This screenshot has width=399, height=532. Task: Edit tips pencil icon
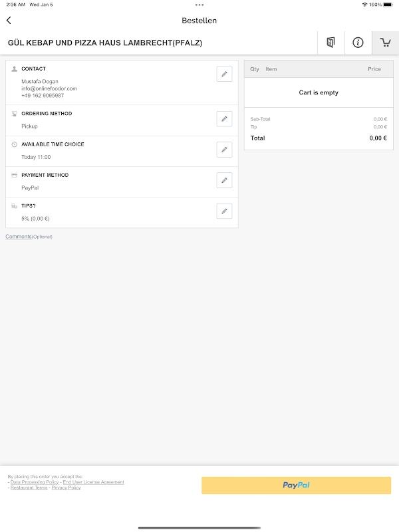224,211
